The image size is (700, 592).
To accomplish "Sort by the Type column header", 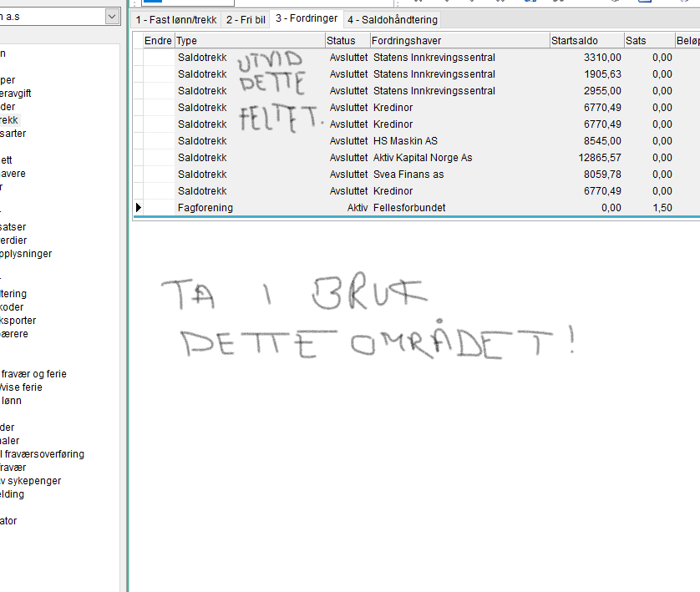I will pos(250,41).
